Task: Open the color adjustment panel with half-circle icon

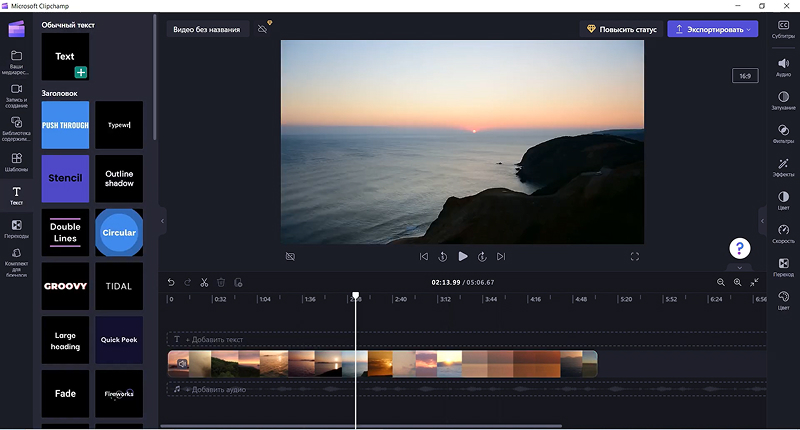Action: click(x=783, y=200)
